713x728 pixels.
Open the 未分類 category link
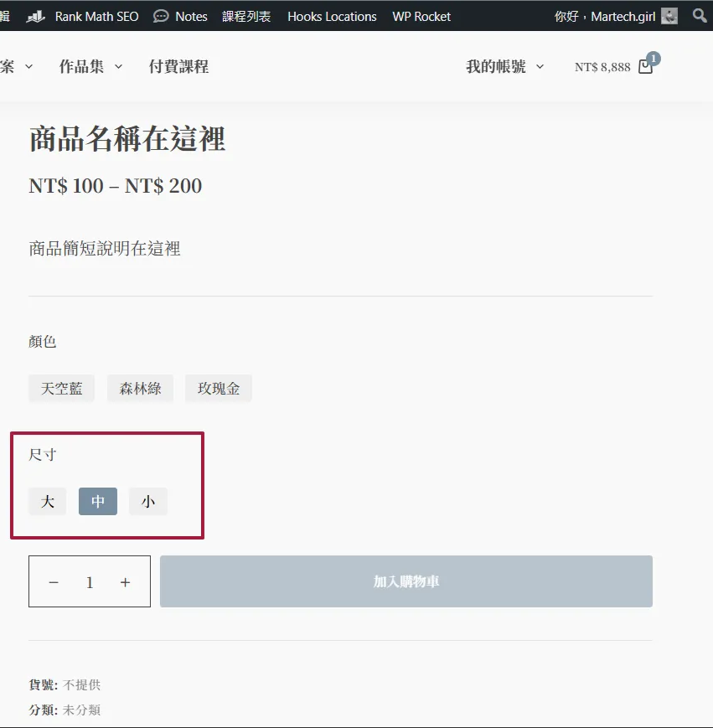click(82, 710)
